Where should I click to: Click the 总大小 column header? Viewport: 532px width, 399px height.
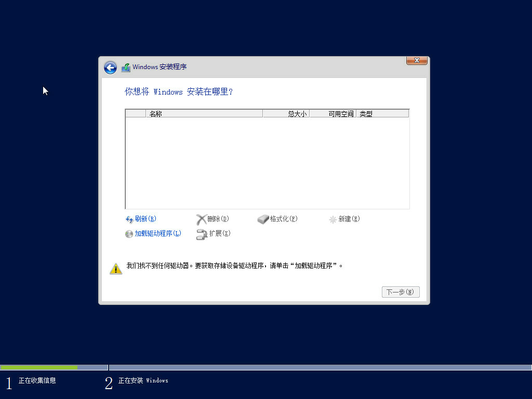[286, 114]
